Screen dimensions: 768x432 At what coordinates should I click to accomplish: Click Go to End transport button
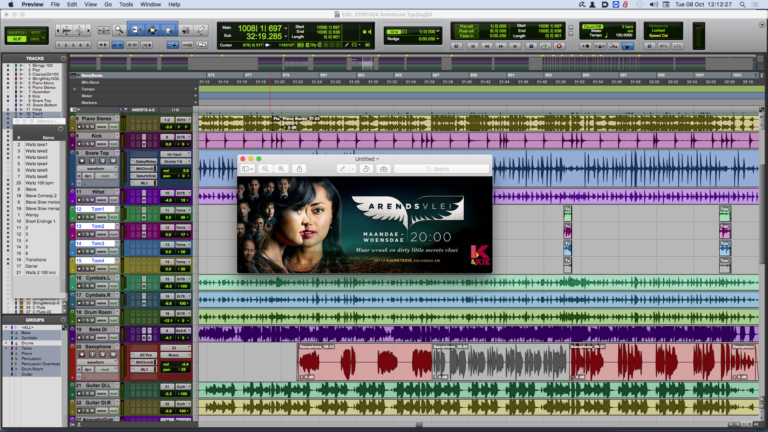[515, 46]
